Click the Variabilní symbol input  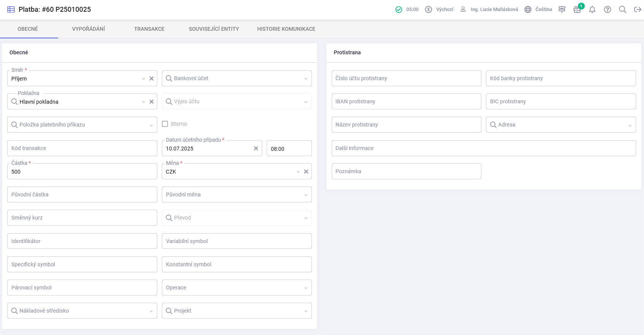tap(237, 241)
